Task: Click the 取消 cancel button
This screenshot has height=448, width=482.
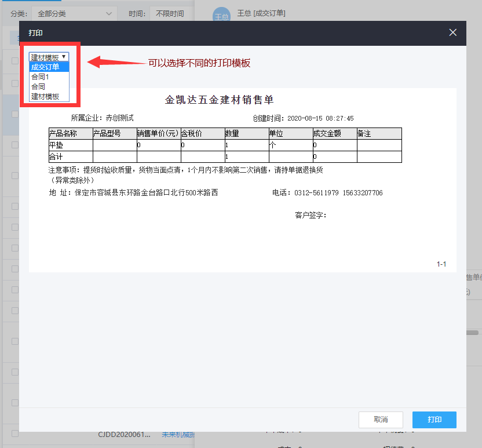Action: [x=381, y=420]
